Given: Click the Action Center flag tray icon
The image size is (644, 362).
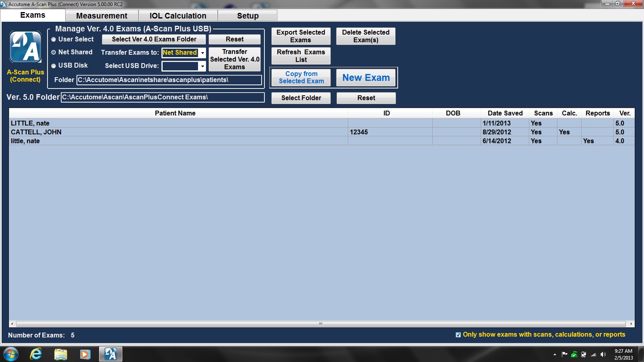Looking at the screenshot, I should click(564, 354).
